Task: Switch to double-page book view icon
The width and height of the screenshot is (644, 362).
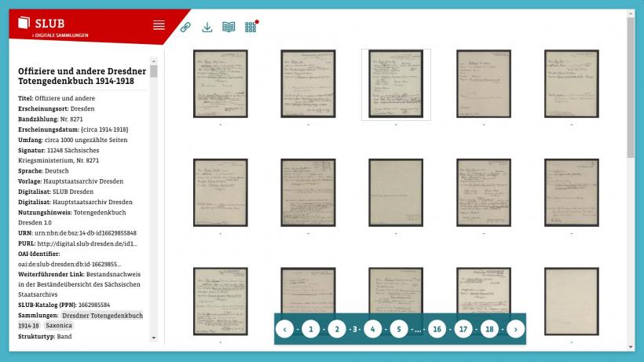Action: click(x=229, y=27)
